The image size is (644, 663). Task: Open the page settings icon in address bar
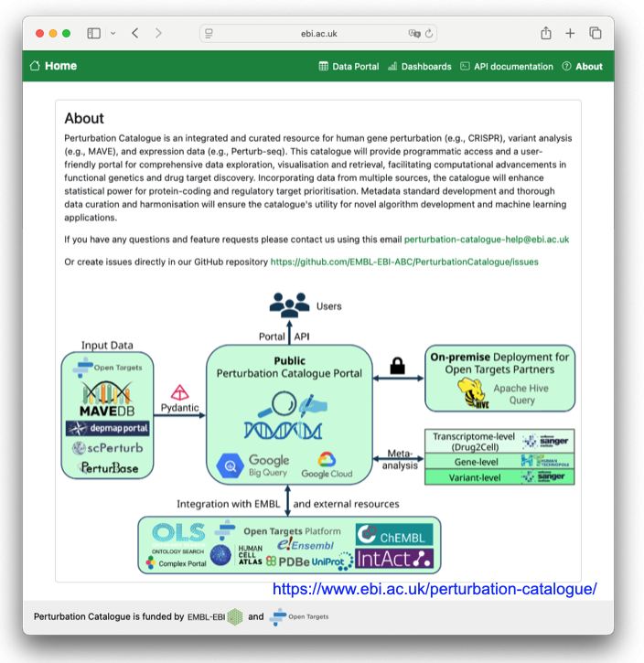[x=209, y=34]
